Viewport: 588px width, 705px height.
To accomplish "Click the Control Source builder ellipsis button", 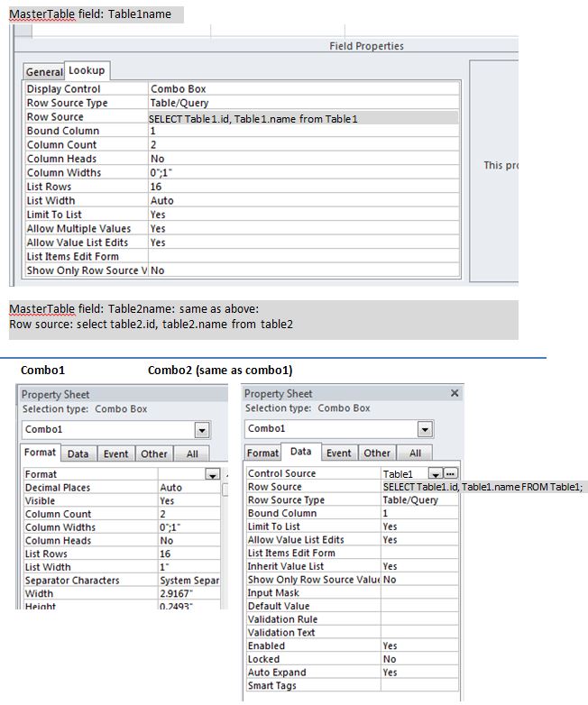I will tap(450, 473).
